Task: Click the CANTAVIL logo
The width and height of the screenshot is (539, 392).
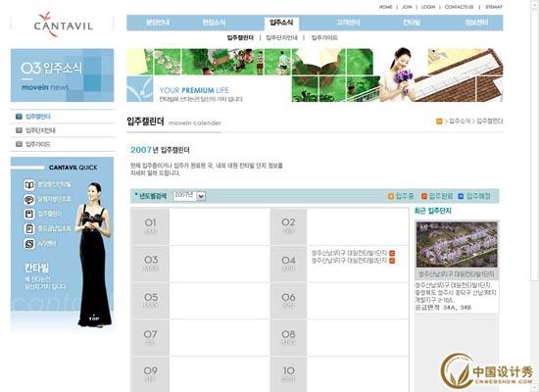Action: 63,24
